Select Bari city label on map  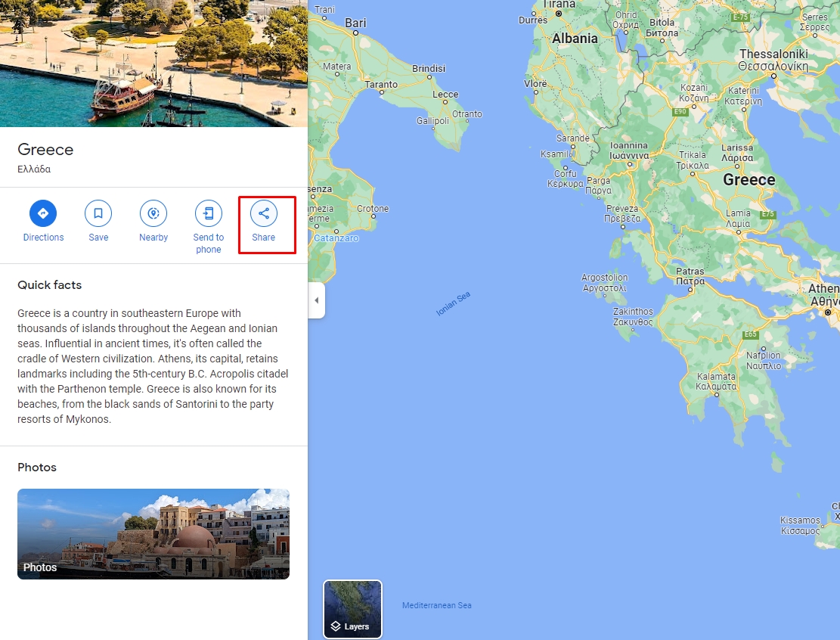point(355,23)
